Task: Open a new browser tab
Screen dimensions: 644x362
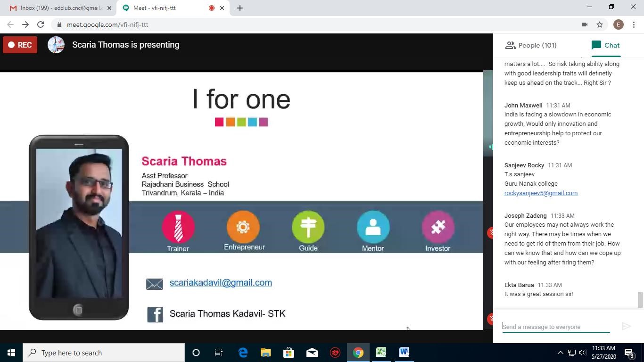Action: (239, 8)
